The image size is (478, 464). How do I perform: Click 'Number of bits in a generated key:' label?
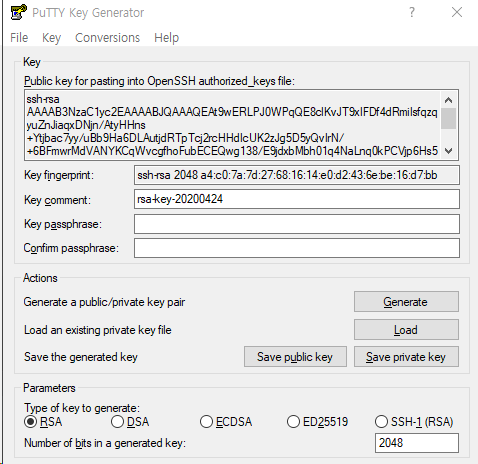(105, 443)
